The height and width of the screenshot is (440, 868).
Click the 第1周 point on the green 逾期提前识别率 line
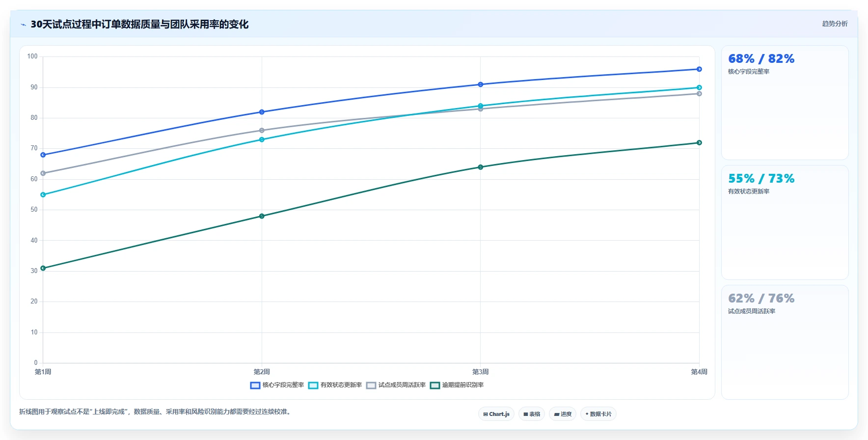pos(43,268)
